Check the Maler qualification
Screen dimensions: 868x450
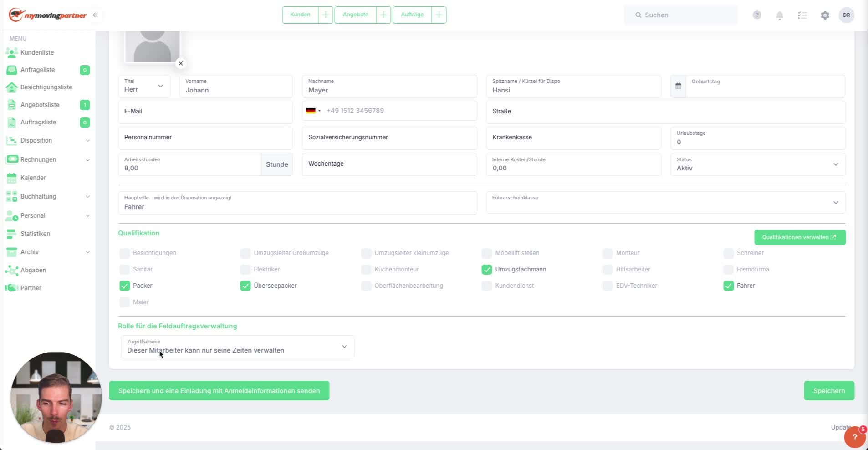(124, 302)
